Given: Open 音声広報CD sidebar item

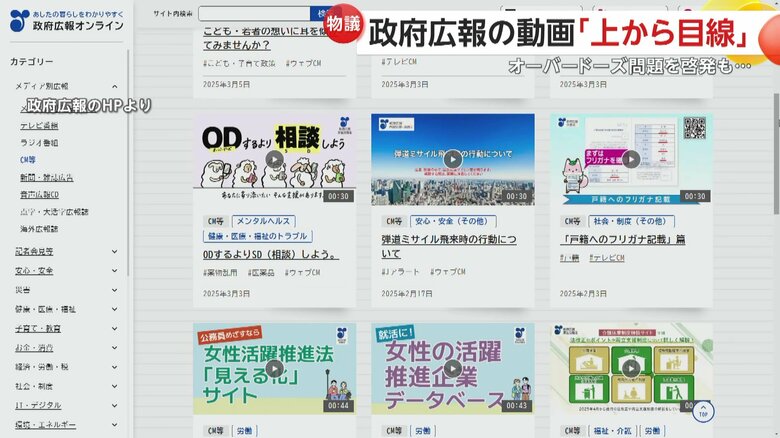Looking at the screenshot, I should coord(40,194).
